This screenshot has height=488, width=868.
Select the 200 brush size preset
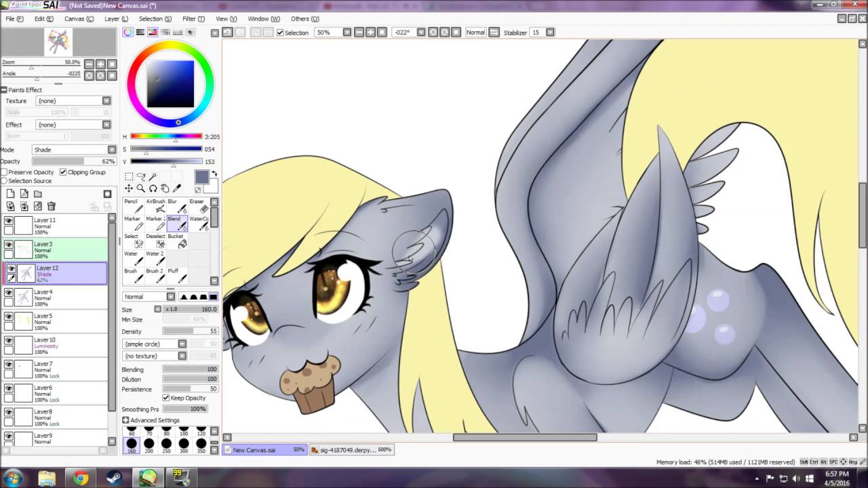pos(149,445)
